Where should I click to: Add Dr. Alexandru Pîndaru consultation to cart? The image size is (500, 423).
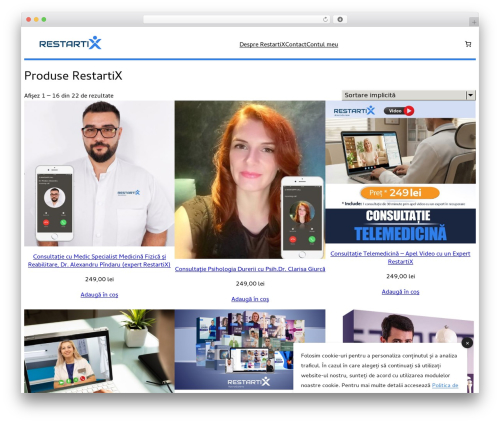99,295
